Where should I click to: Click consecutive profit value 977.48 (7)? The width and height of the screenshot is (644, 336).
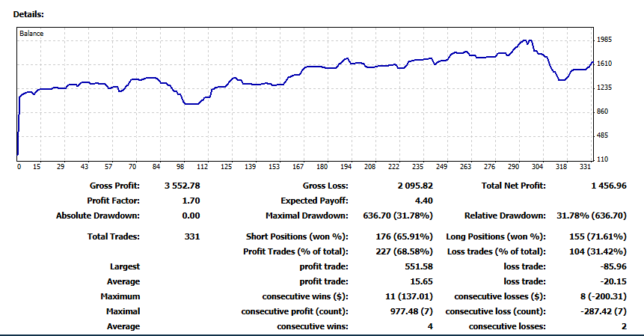pyautogui.click(x=411, y=311)
